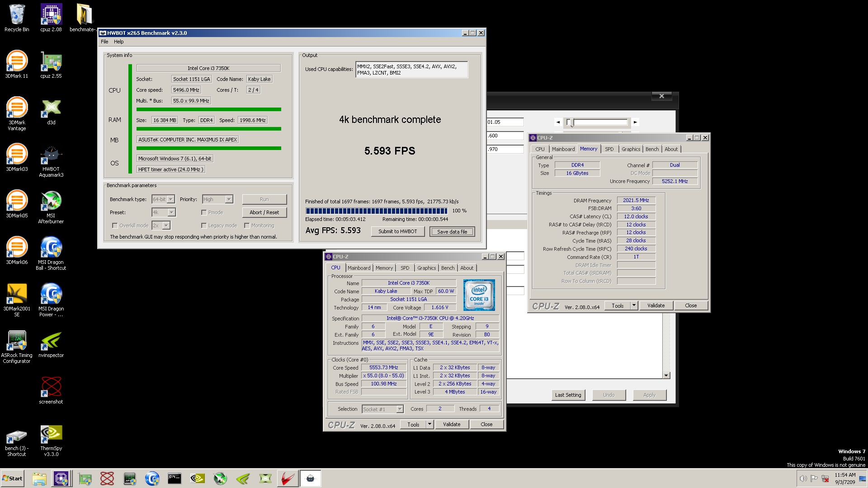Open Graphics tab in CPU-Z Memory window
Viewport: 868px width, 488px height.
631,149
